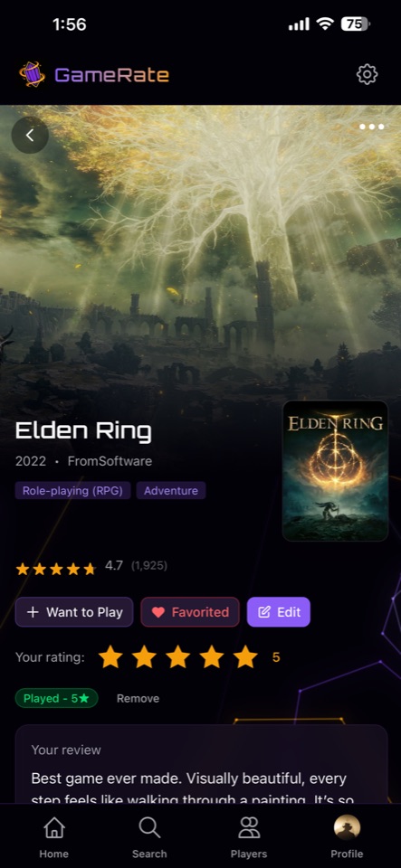Go back using the chevron arrow
Image resolution: width=401 pixels, height=868 pixels.
(30, 135)
